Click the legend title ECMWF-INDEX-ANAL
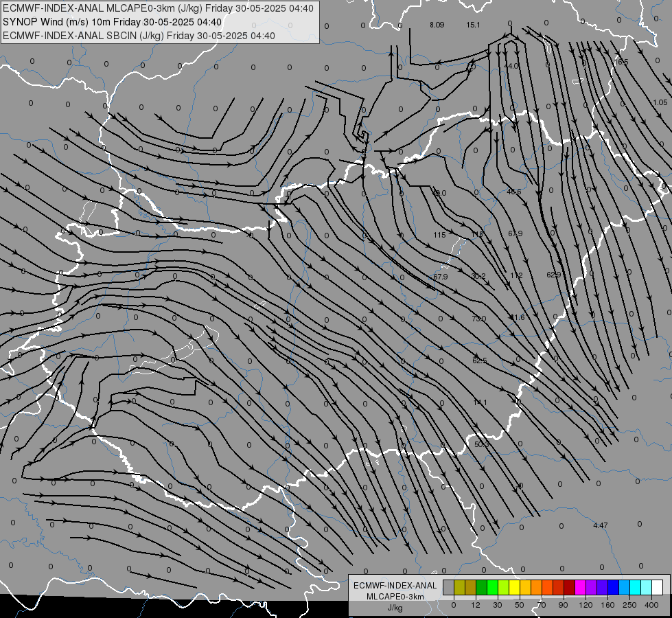The height and width of the screenshot is (618, 672). point(395,586)
